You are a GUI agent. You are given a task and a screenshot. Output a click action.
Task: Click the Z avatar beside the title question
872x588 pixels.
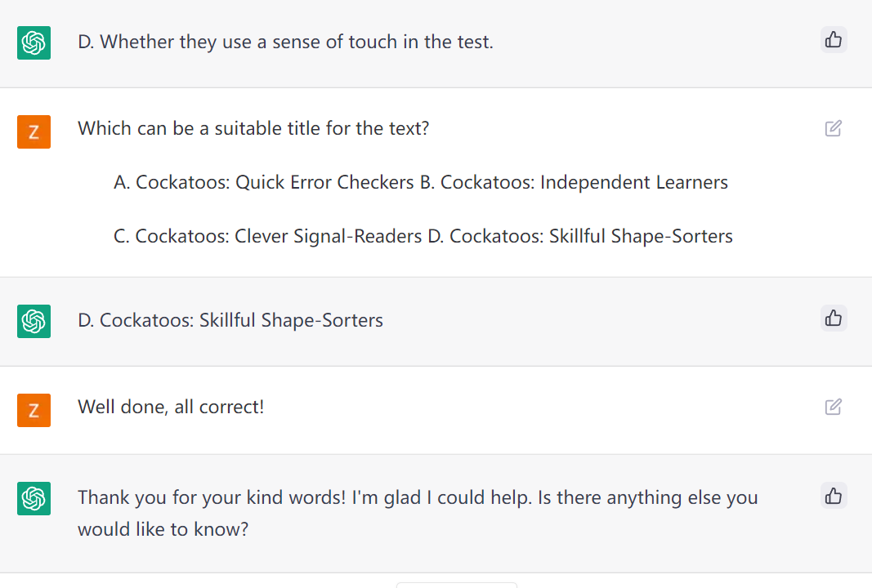[34, 131]
